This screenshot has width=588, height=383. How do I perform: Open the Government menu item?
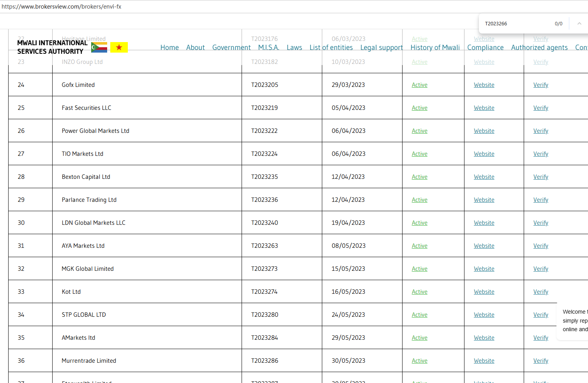coord(231,48)
